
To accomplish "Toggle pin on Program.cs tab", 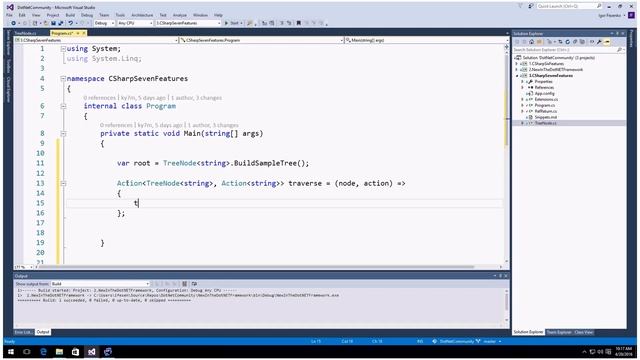I will point(78,33).
